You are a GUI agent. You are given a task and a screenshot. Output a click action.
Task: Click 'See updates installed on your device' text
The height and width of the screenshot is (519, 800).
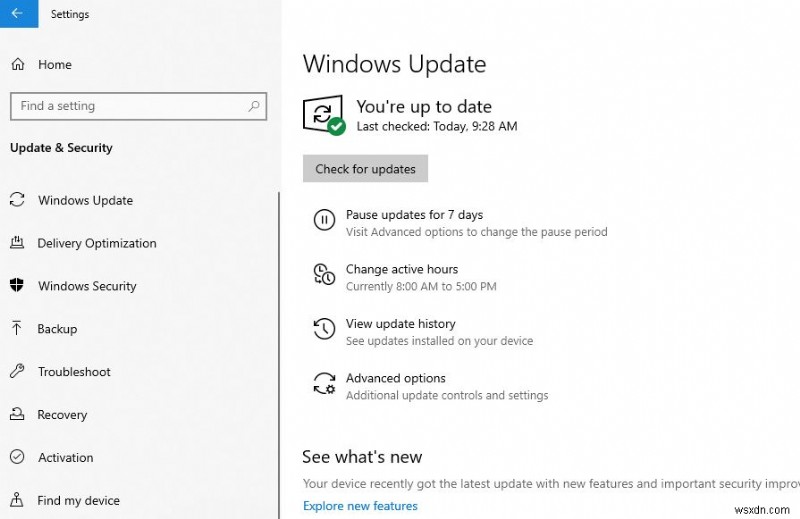tap(439, 341)
